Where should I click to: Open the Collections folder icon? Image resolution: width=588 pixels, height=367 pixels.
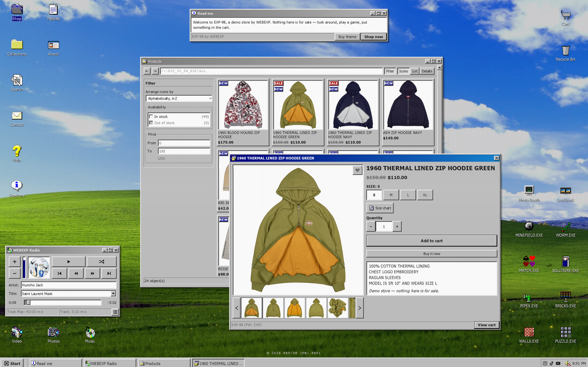(17, 47)
